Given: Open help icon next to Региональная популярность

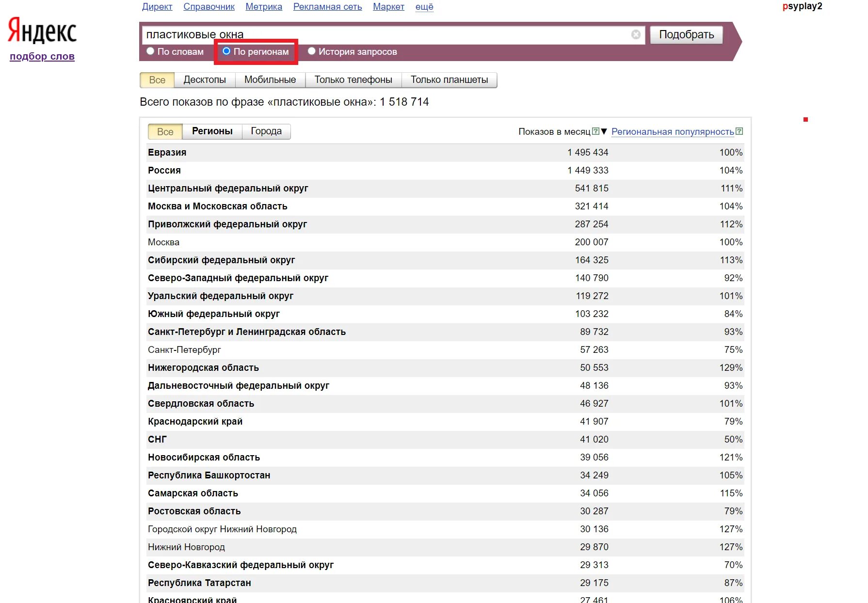Looking at the screenshot, I should tap(739, 131).
